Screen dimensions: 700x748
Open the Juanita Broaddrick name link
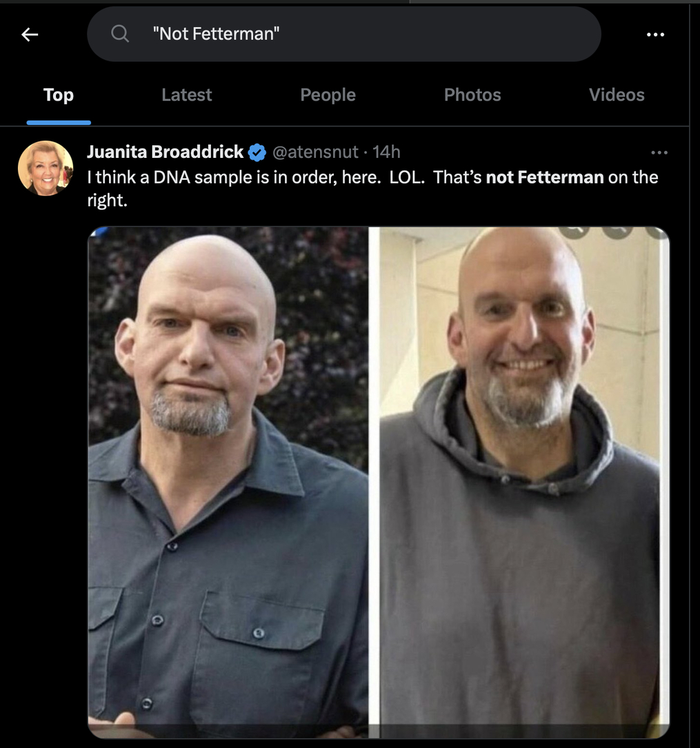tap(165, 152)
